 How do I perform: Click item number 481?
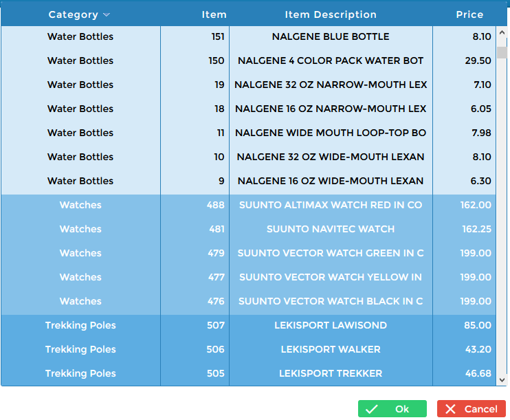click(217, 229)
